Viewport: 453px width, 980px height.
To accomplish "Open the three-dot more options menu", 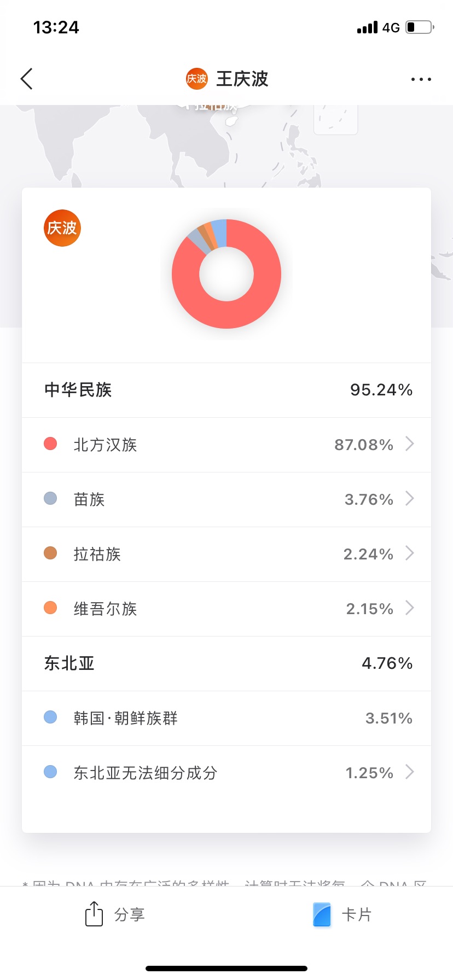I will click(x=421, y=79).
